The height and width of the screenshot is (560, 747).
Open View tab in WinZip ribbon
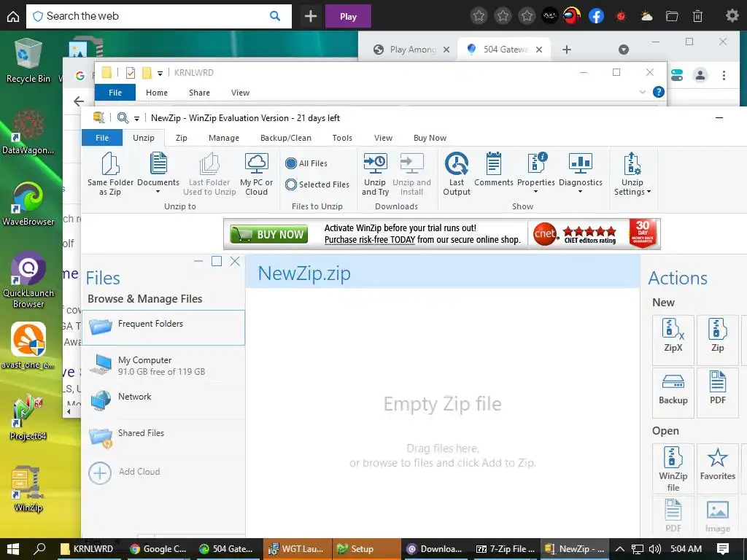(x=383, y=138)
